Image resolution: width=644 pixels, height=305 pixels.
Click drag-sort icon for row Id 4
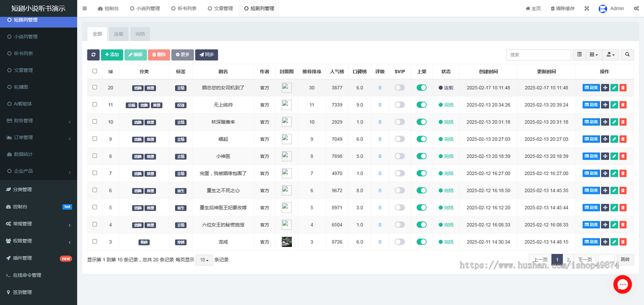click(605, 225)
